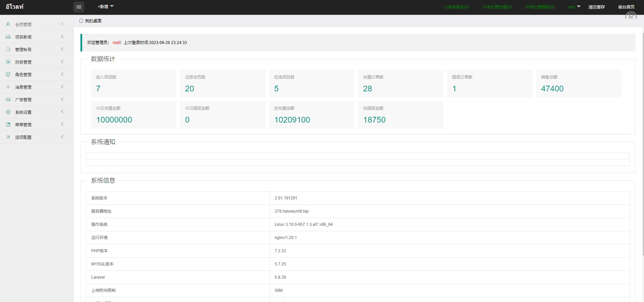This screenshot has width=644, height=302.
Task: Open the 我的桌面 home tab
Action: click(x=90, y=21)
